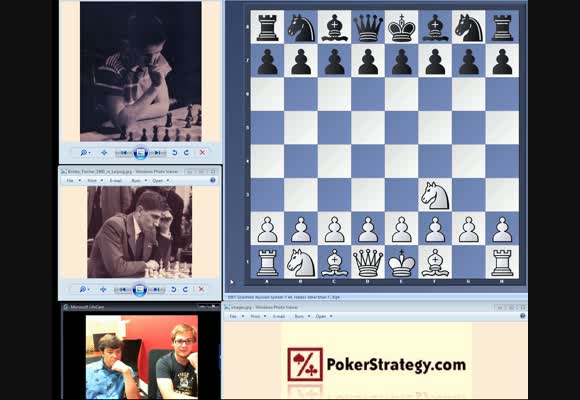The width and height of the screenshot is (580, 400).
Task: Select the black king on e8
Action: click(x=401, y=27)
